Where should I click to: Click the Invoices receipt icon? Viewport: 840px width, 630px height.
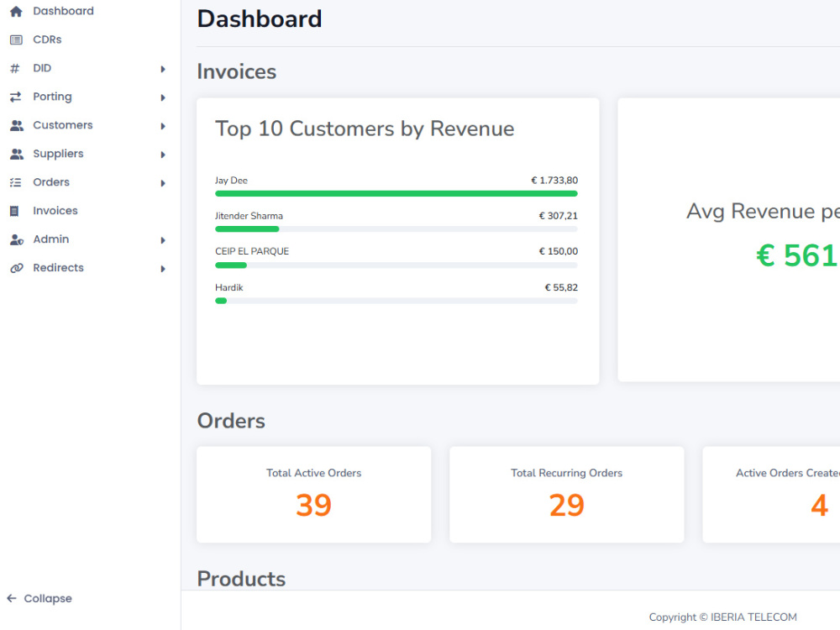click(14, 211)
